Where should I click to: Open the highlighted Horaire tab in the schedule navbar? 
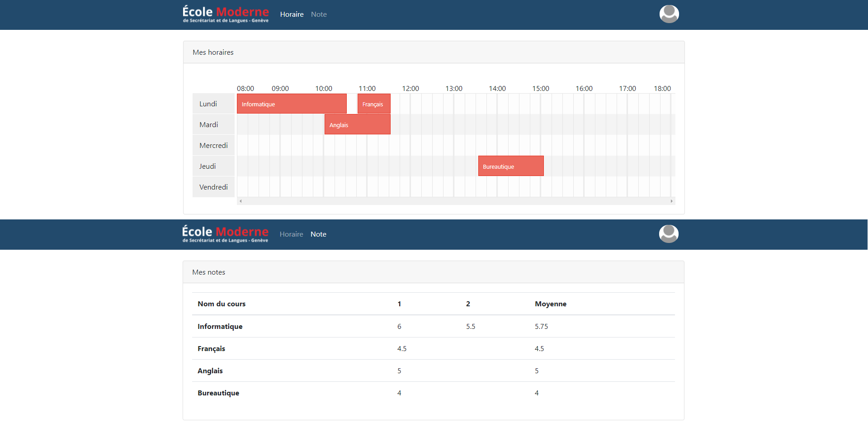pyautogui.click(x=292, y=14)
